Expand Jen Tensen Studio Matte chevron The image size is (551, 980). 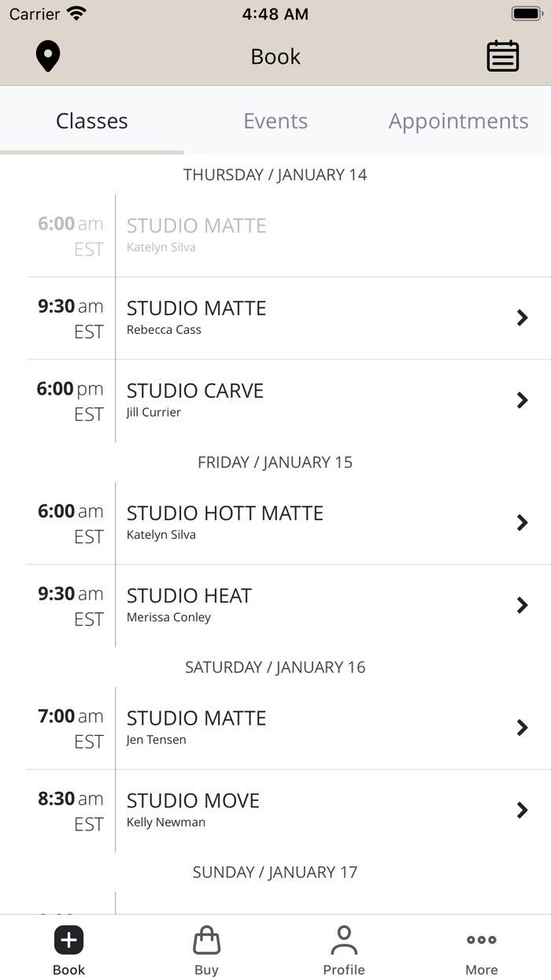522,727
